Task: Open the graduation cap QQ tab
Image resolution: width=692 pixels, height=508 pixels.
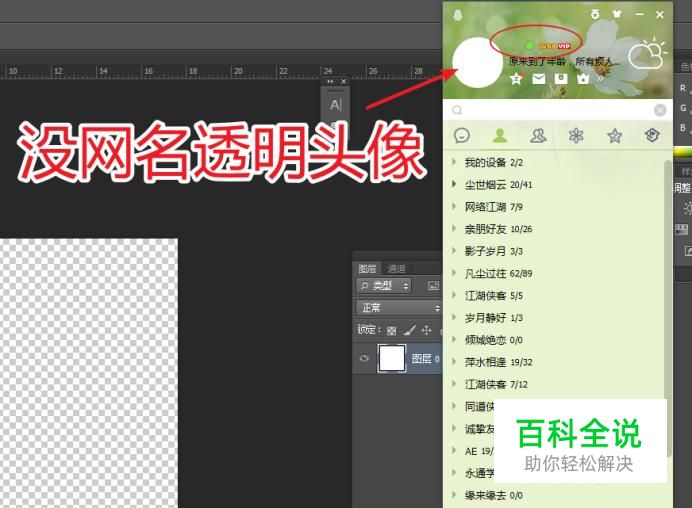Action: (652, 135)
